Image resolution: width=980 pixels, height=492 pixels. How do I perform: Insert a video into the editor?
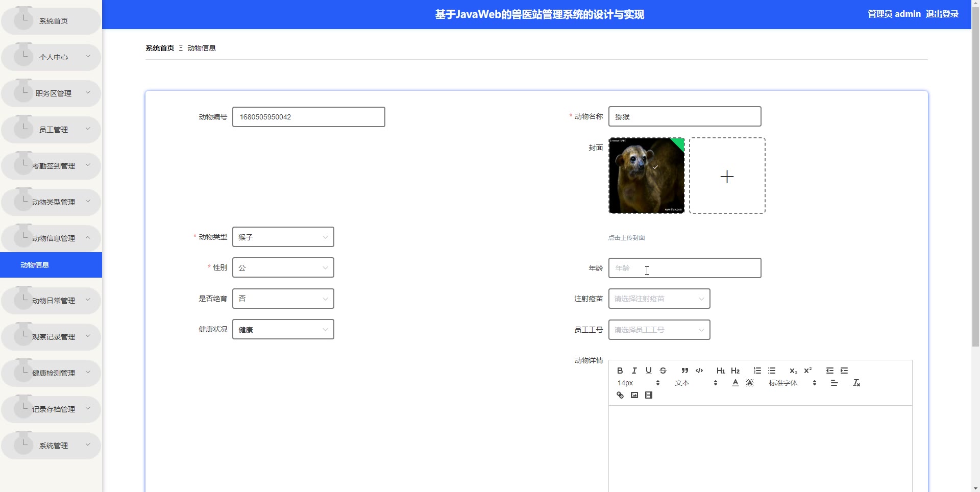pyautogui.click(x=648, y=395)
